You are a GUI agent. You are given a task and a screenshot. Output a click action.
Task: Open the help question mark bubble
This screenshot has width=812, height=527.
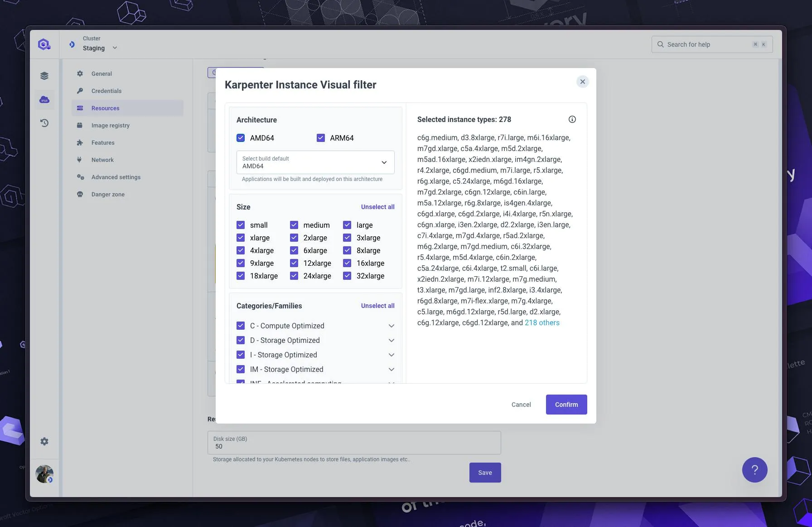(755, 470)
